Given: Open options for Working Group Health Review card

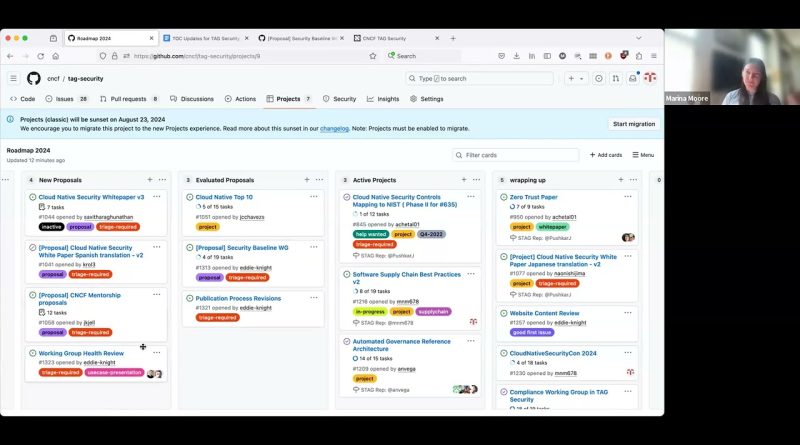Looking at the screenshot, I should [x=157, y=353].
